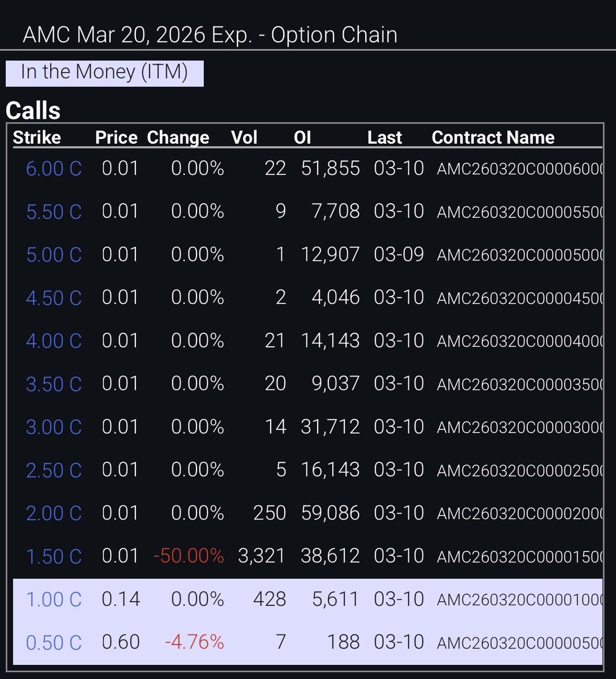Open the 1.00 C strike link
Image resolution: width=616 pixels, height=679 pixels.
54,599
